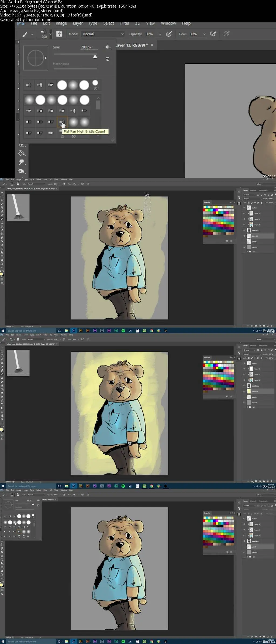276x644 pixels.
Task: Pick red swatch in 00:00:42 frame Swatches panel
Action: coord(204,210)
